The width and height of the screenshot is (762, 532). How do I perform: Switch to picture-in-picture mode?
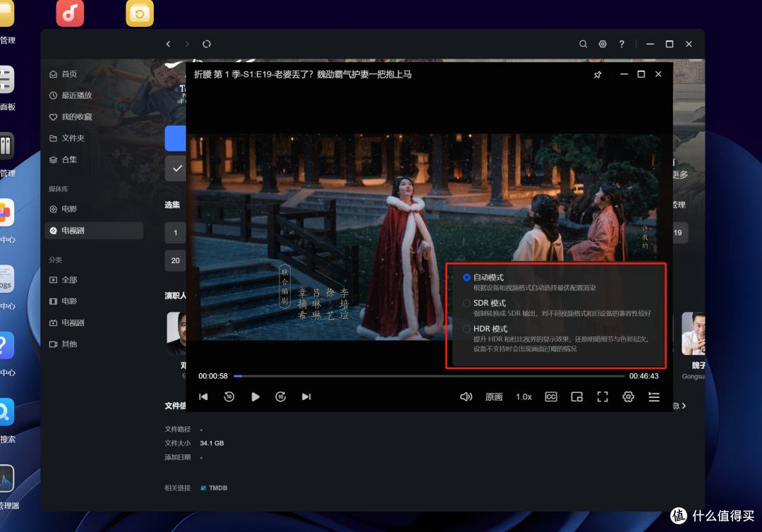click(x=577, y=397)
